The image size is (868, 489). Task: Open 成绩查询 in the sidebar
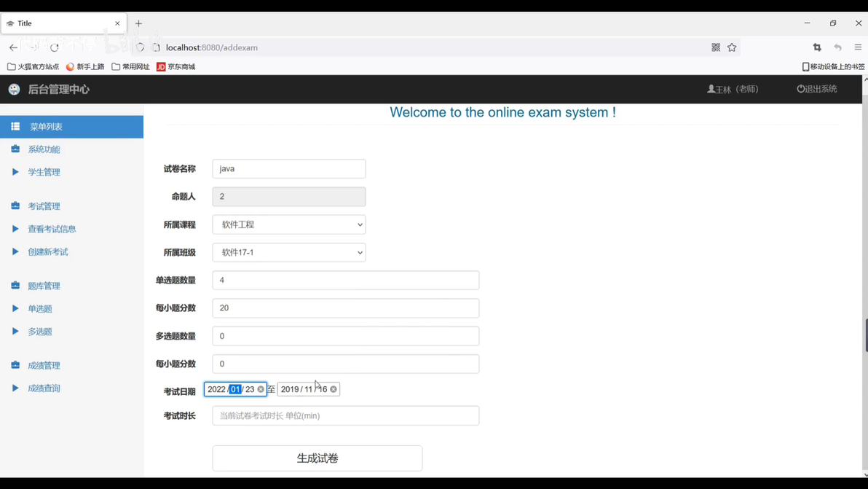pyautogui.click(x=44, y=388)
